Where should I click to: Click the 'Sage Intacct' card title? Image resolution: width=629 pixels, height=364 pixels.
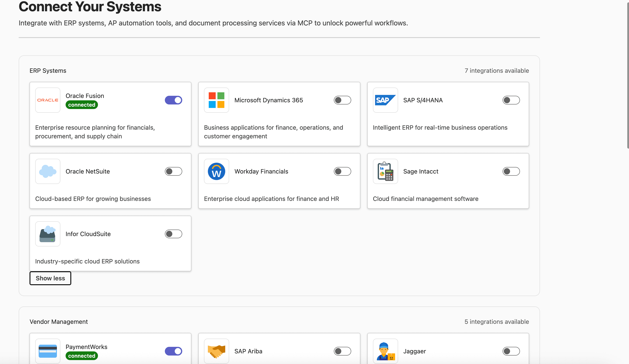point(421,172)
